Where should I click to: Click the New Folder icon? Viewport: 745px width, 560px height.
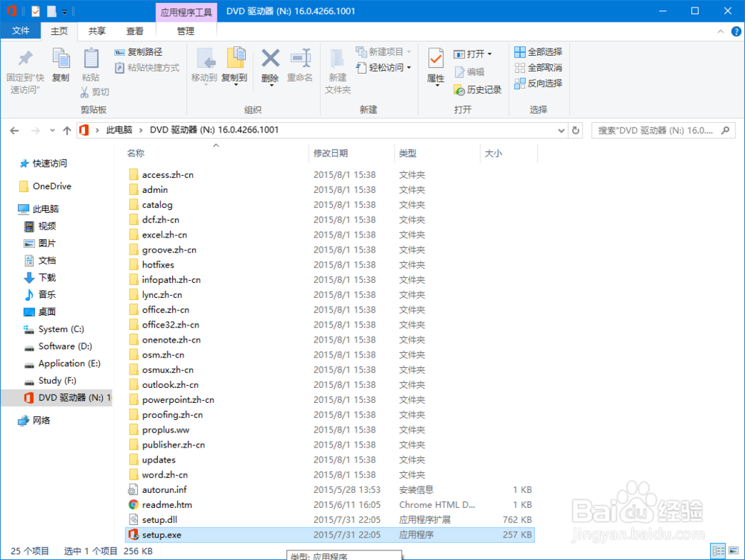pos(337,59)
